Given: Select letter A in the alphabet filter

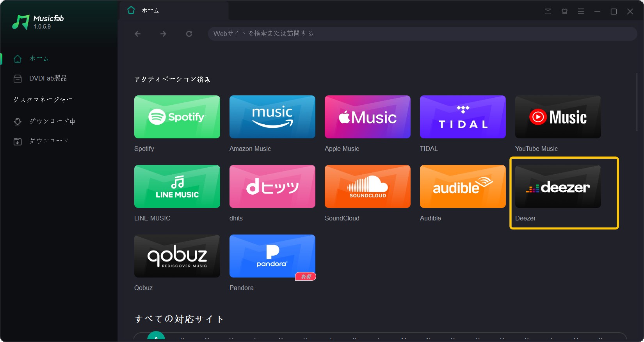Looking at the screenshot, I should [x=156, y=337].
